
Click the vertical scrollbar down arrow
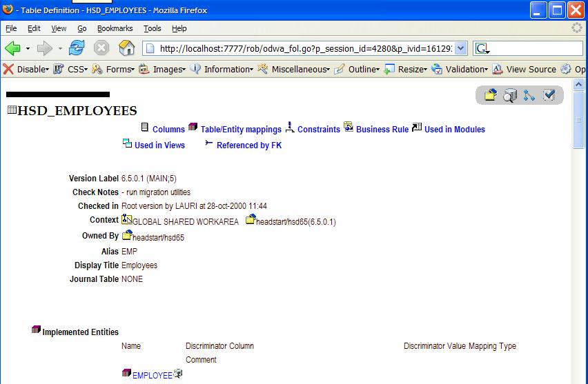(x=579, y=378)
